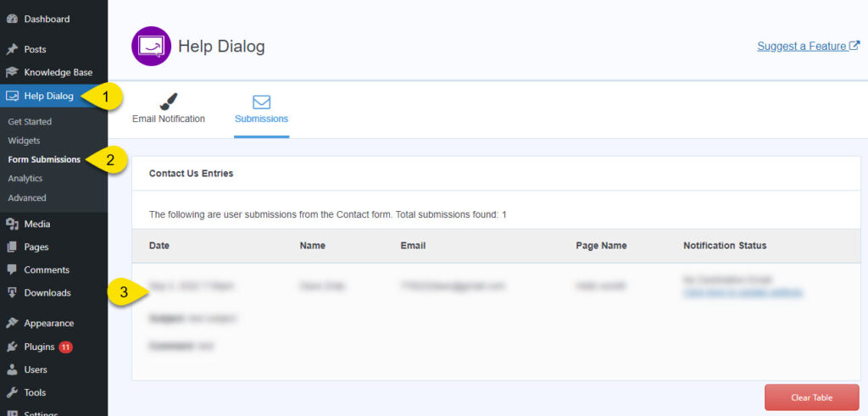Image resolution: width=868 pixels, height=416 pixels.
Task: Click the Pages icon in the sidebar
Action: [12, 247]
